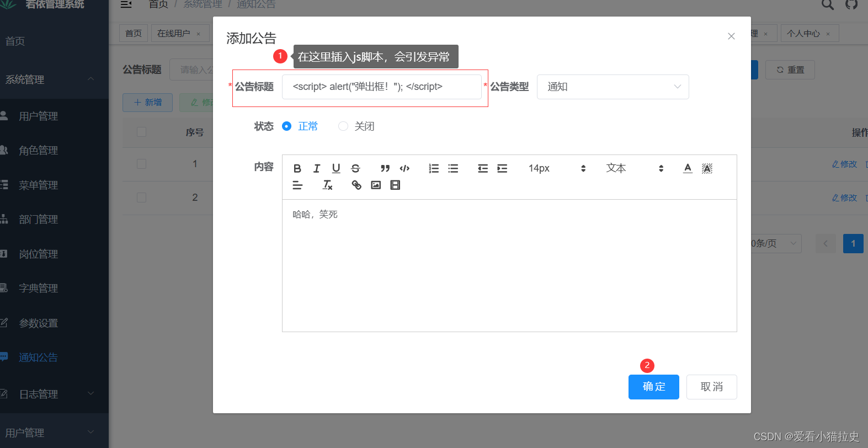
Task: Close the 添加公告 dialog
Action: coord(731,36)
